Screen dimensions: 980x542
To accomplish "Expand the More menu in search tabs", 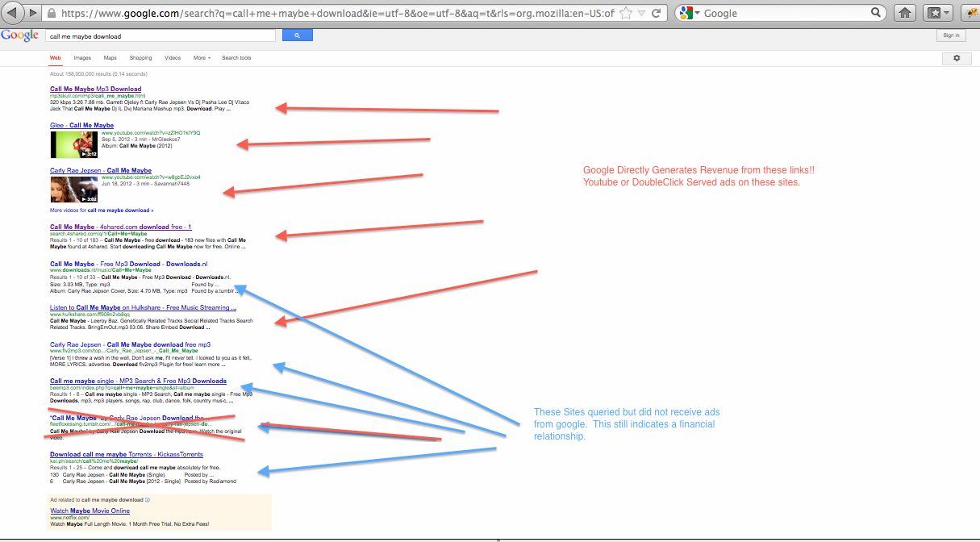I will [x=201, y=58].
